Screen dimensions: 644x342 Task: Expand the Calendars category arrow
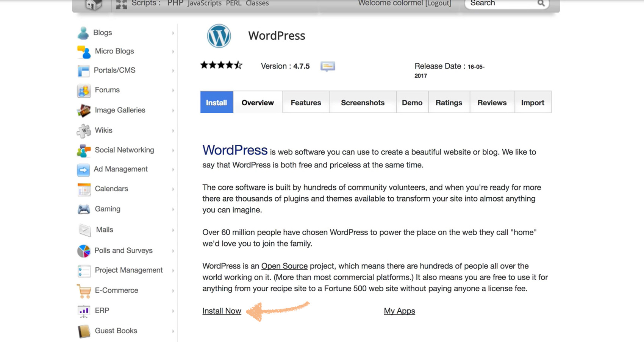tap(173, 189)
